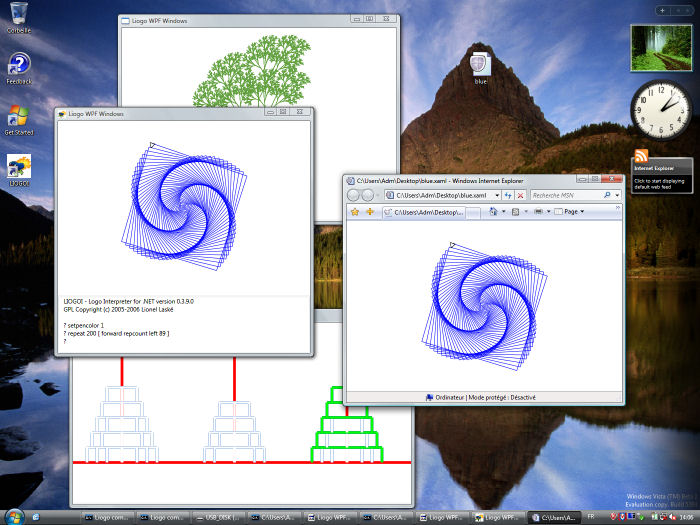Click the Recycle Bin desktop icon
The image size is (700, 525).
(x=19, y=17)
